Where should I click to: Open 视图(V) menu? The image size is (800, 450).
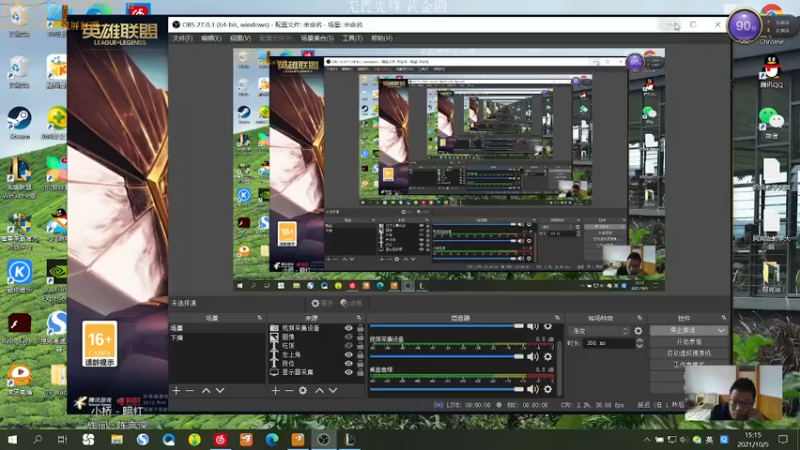(x=240, y=38)
